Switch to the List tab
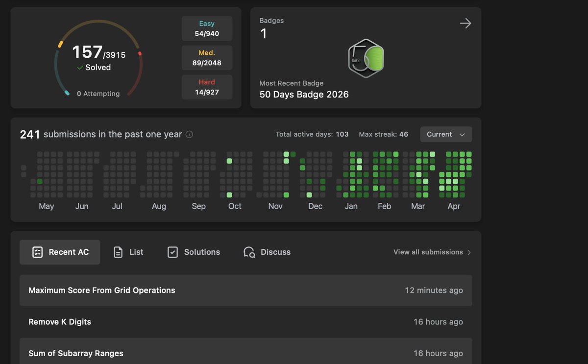 128,252
